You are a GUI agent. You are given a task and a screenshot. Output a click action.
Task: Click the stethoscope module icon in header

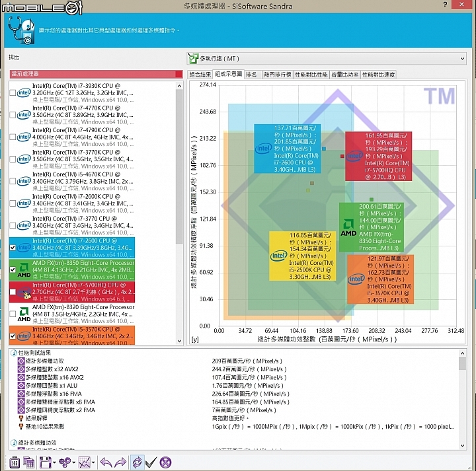click(20, 30)
